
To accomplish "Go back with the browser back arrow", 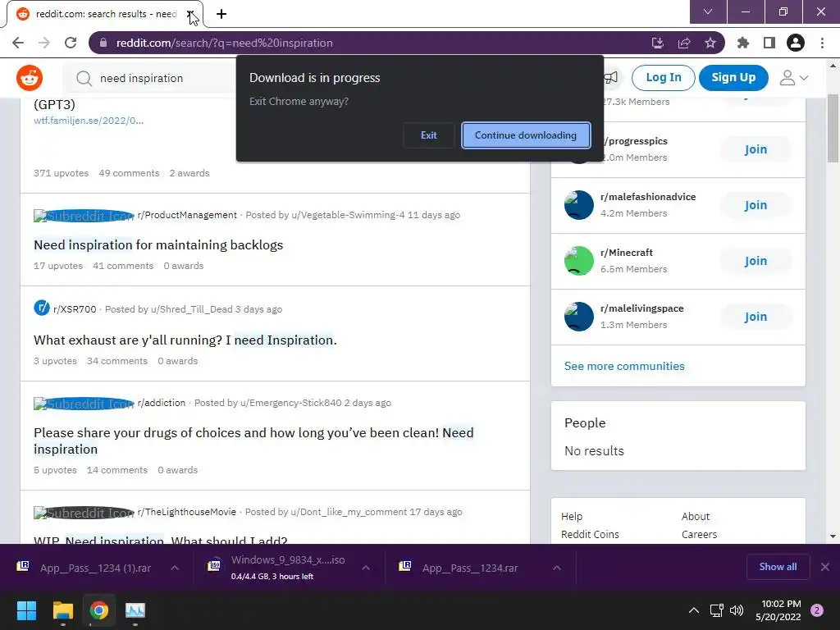I will (18, 43).
